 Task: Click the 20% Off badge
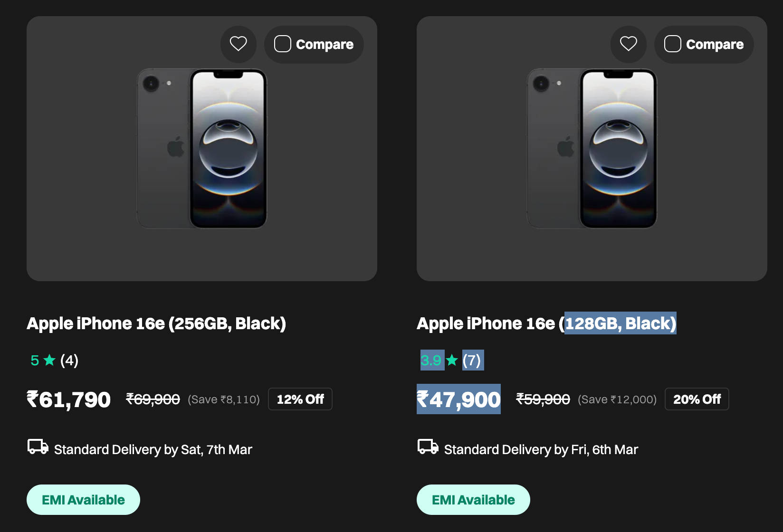click(697, 399)
